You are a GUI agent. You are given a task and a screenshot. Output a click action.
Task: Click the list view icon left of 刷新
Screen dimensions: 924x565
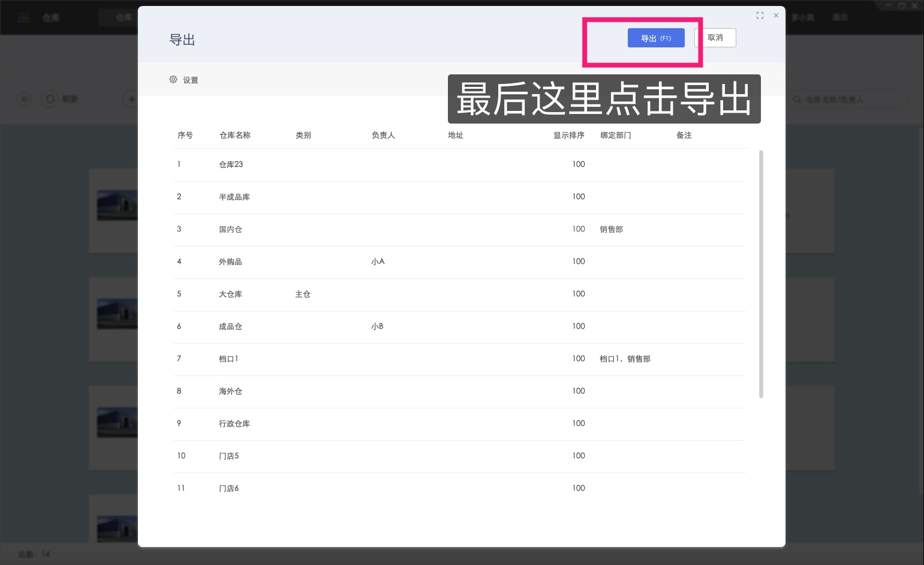23,99
